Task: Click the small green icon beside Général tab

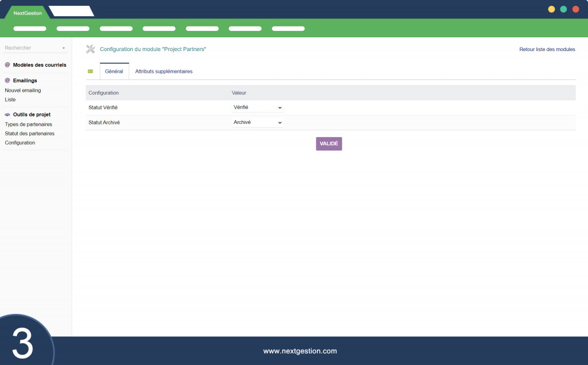Action: pos(90,71)
